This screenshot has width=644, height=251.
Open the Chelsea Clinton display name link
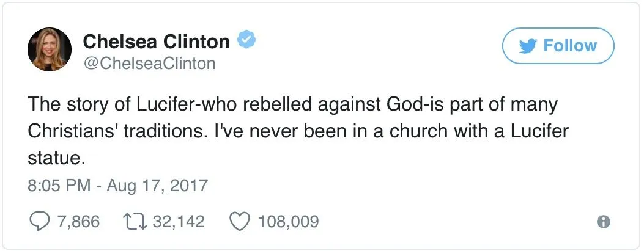[156, 42]
